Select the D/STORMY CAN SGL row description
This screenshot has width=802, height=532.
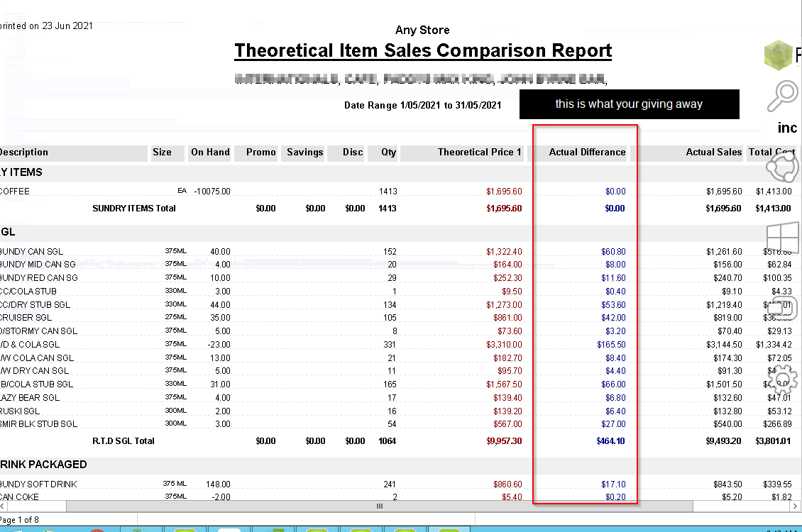(x=39, y=331)
